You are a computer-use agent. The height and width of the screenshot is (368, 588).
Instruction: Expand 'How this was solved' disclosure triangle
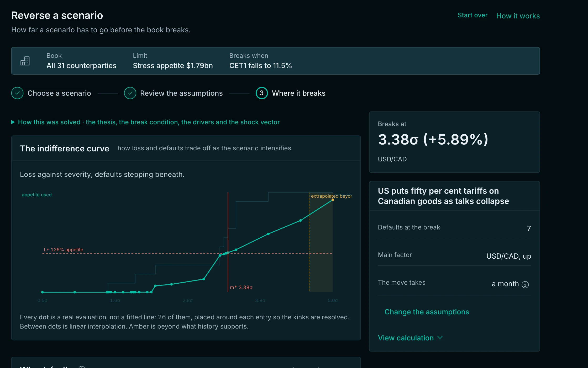(x=13, y=122)
